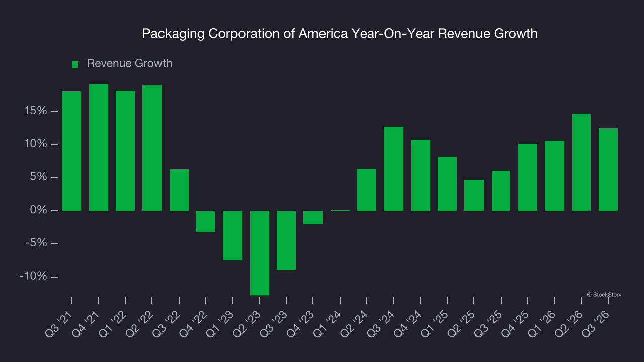Click the 15% y-axis label
The image size is (644, 362).
[x=35, y=111]
